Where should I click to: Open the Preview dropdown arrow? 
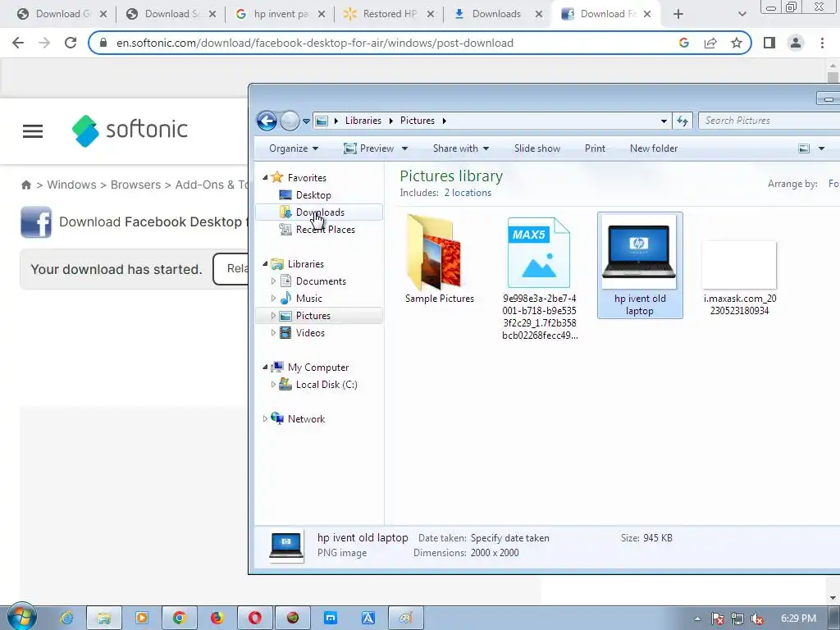coord(404,148)
